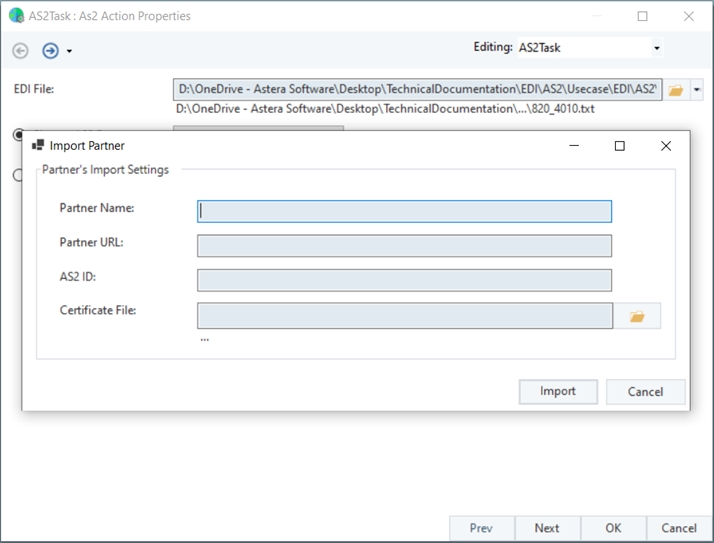
Task: Go to previous step with Prev
Action: point(481,528)
